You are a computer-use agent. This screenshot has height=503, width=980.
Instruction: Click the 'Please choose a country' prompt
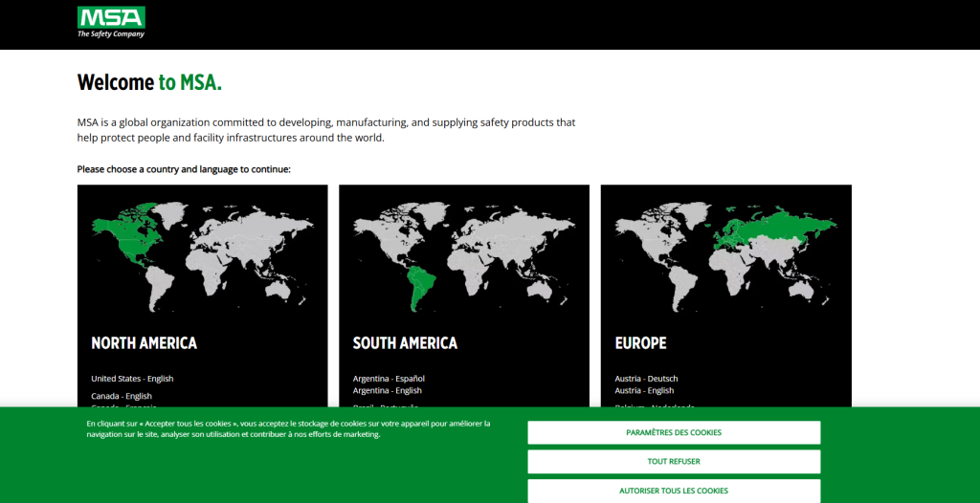tap(184, 169)
